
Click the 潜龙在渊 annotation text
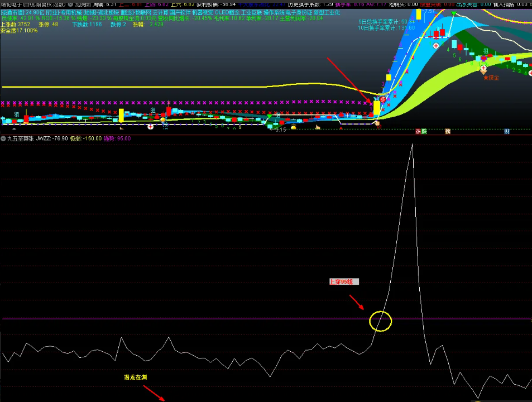(135, 377)
